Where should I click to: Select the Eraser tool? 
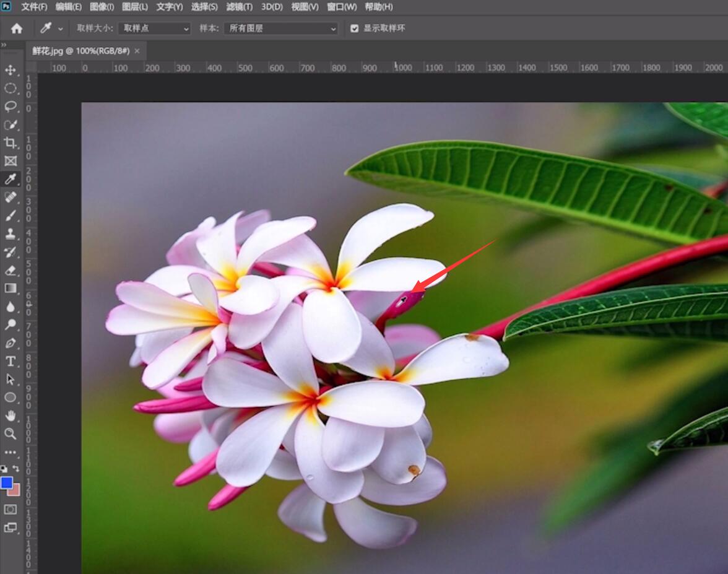click(10, 270)
